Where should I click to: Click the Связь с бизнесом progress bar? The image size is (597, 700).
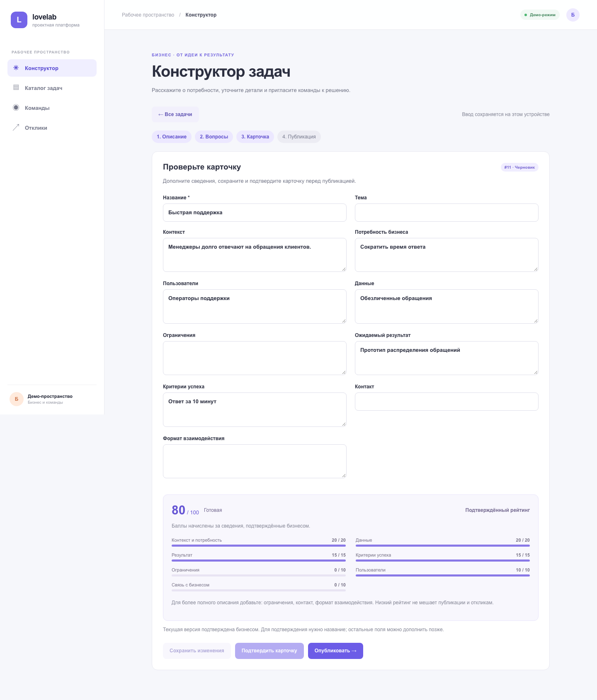click(x=259, y=591)
